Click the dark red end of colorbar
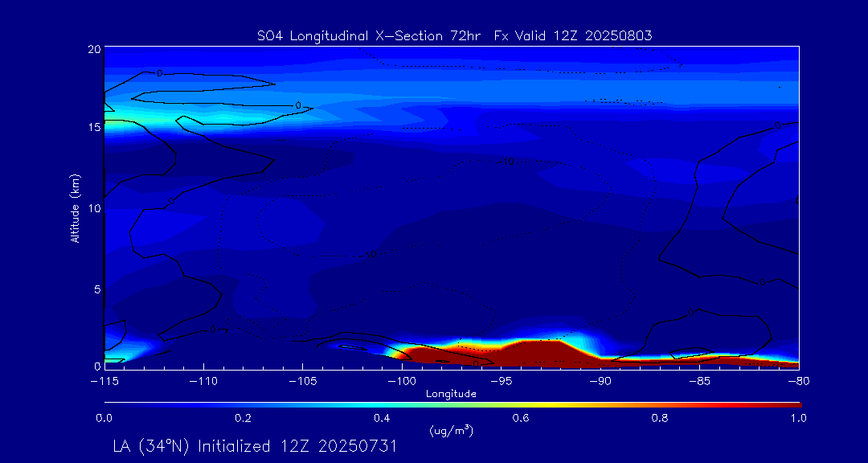 (x=792, y=404)
